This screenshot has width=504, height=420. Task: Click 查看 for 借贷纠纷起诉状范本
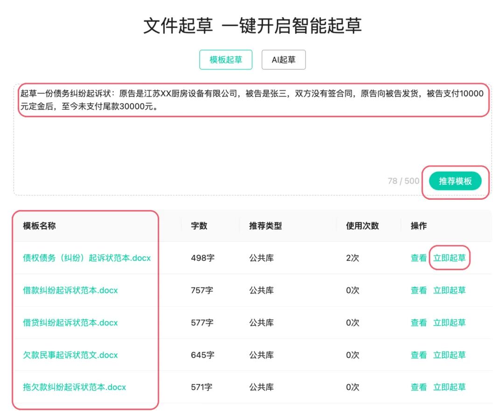tap(418, 322)
